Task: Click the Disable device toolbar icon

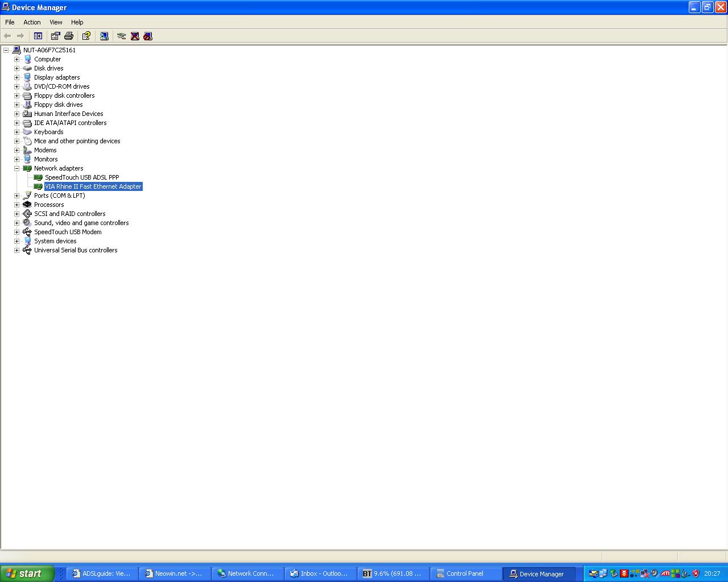Action: click(148, 36)
